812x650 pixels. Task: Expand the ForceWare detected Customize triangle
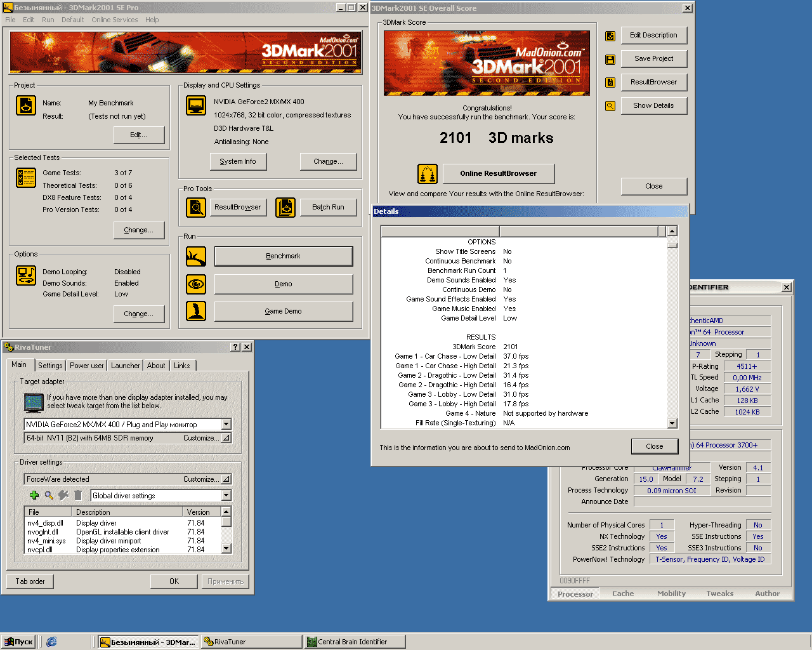click(226, 479)
